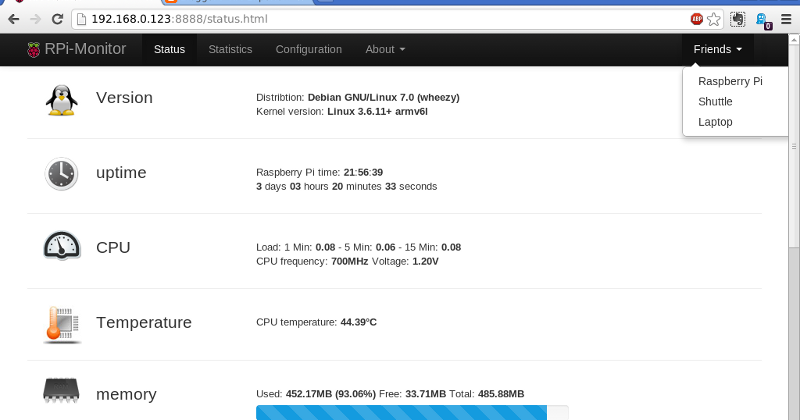Click the Temperature section heading
Screen dimensions: 800x420
pyautogui.click(x=144, y=323)
